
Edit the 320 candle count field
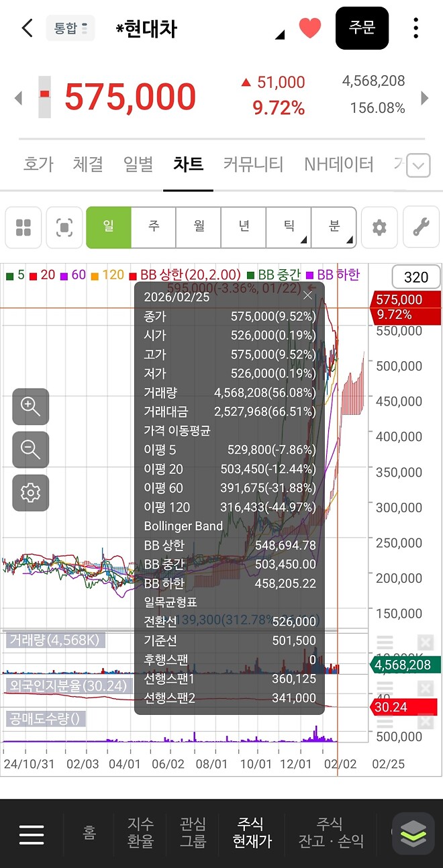416,277
